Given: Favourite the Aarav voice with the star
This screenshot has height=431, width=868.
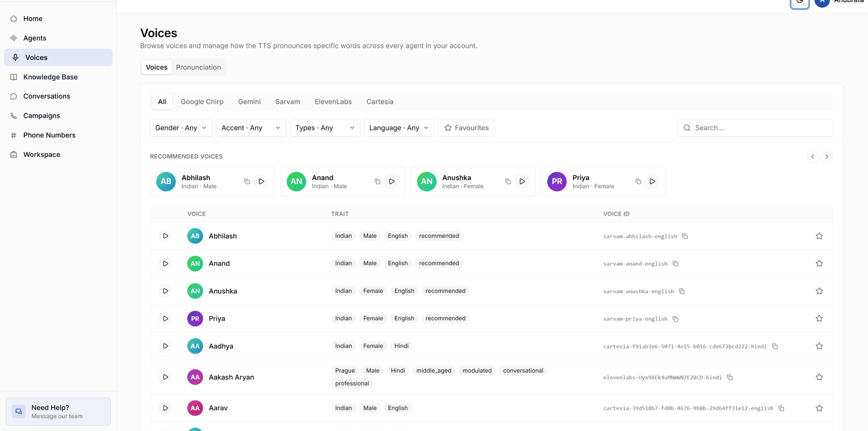Looking at the screenshot, I should [819, 408].
